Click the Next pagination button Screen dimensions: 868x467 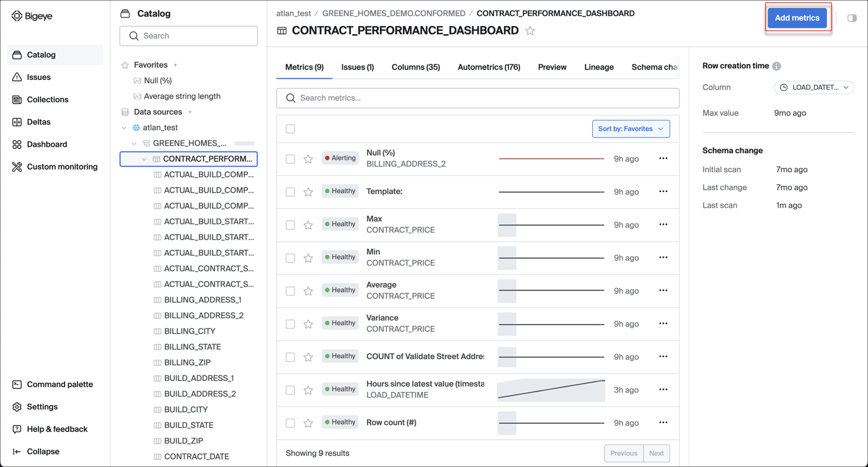click(x=657, y=453)
